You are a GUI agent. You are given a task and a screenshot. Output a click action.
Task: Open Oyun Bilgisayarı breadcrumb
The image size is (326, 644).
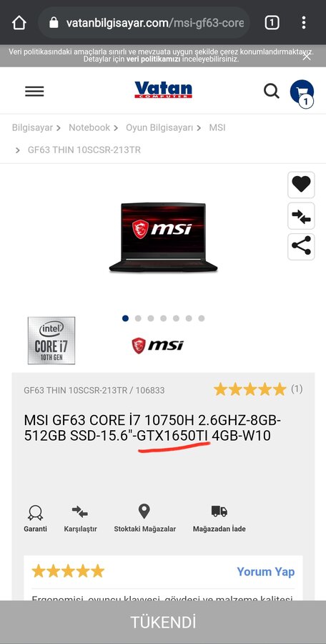pos(159,128)
